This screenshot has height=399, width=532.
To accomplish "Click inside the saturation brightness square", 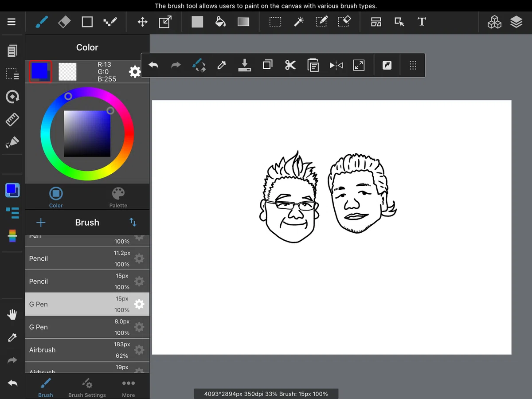I will (87, 133).
